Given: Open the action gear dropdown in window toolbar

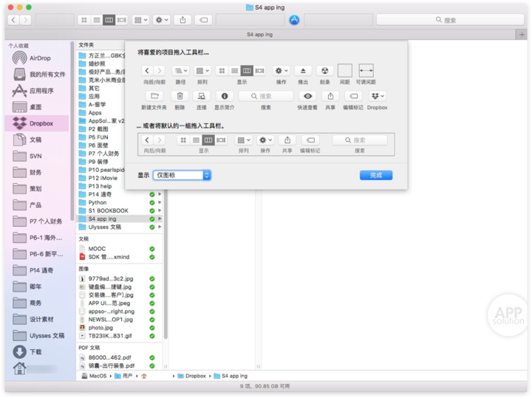Looking at the screenshot, I should (x=162, y=20).
